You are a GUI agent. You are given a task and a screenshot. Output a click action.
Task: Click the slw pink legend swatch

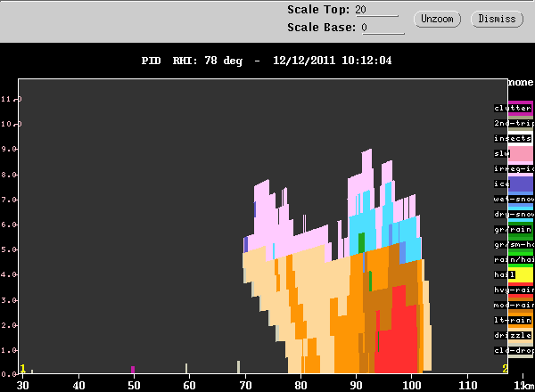(521, 154)
